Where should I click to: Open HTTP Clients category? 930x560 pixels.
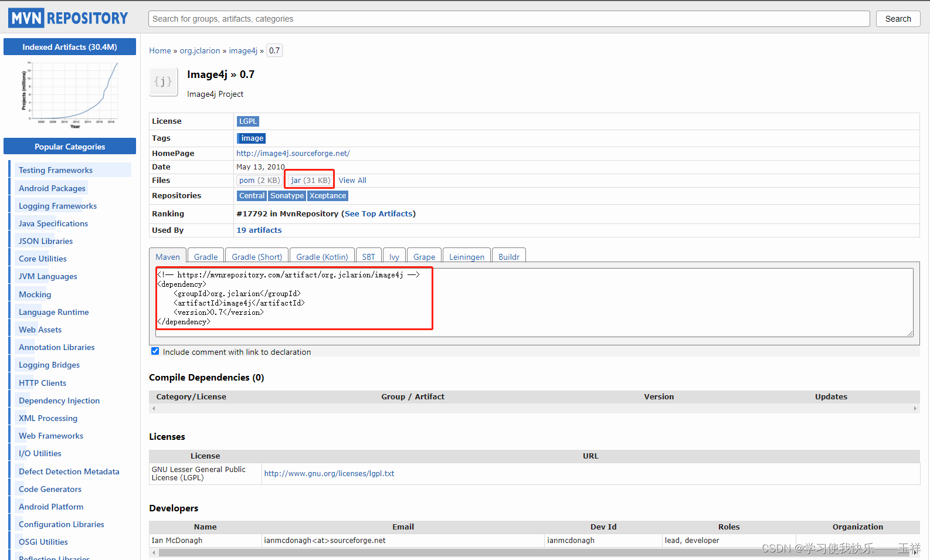coord(43,383)
